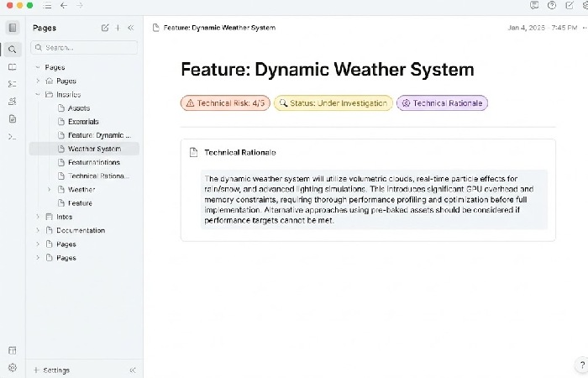Click the Pages panel header title
Viewport: 588px width, 378px height.
click(45, 28)
